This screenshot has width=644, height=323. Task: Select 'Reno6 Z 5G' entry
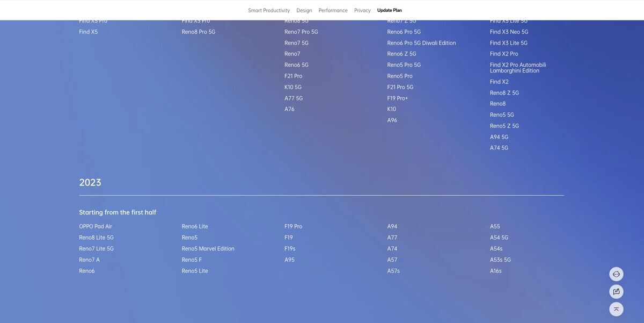point(402,54)
